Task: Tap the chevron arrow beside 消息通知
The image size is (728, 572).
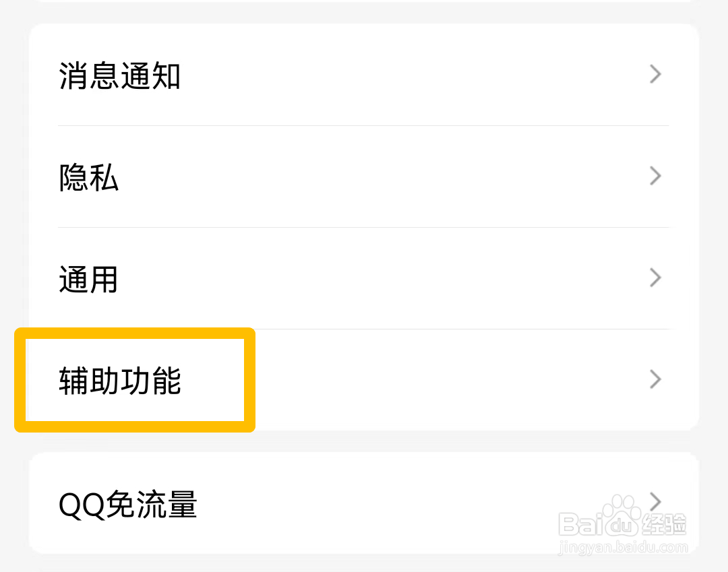Action: 655,74
